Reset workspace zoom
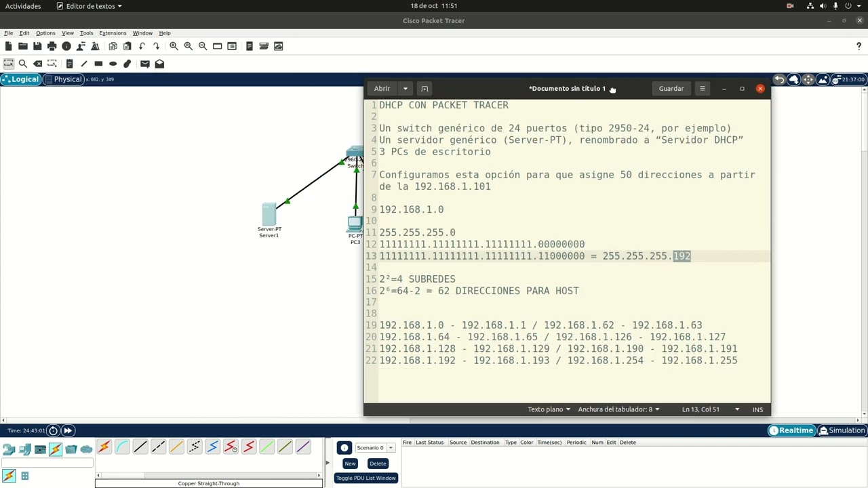The width and height of the screenshot is (868, 488). pyautogui.click(x=189, y=46)
